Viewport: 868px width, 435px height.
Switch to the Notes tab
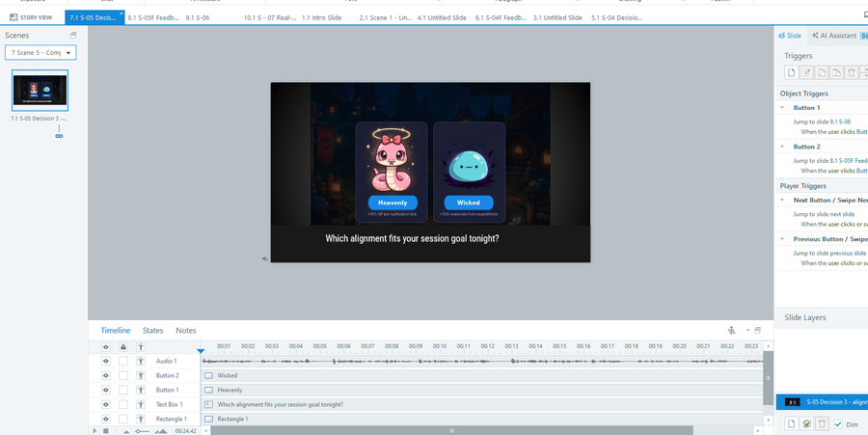(186, 331)
